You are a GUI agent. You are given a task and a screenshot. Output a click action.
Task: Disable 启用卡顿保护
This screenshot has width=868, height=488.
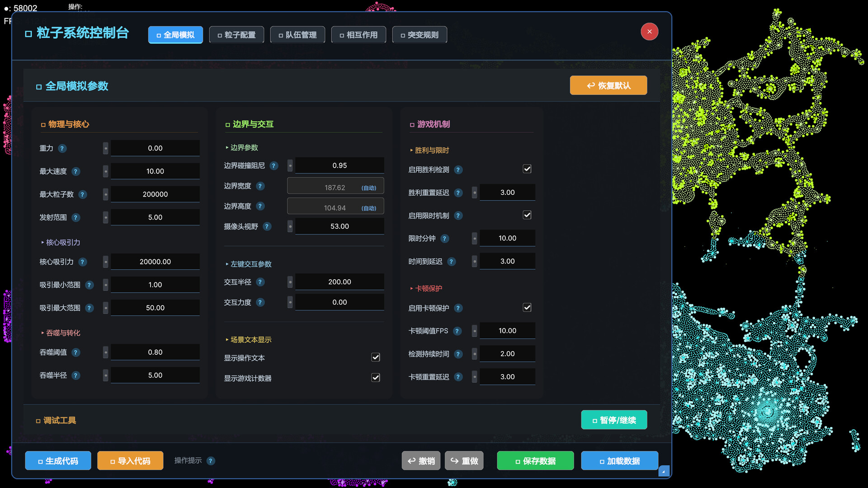tap(527, 307)
